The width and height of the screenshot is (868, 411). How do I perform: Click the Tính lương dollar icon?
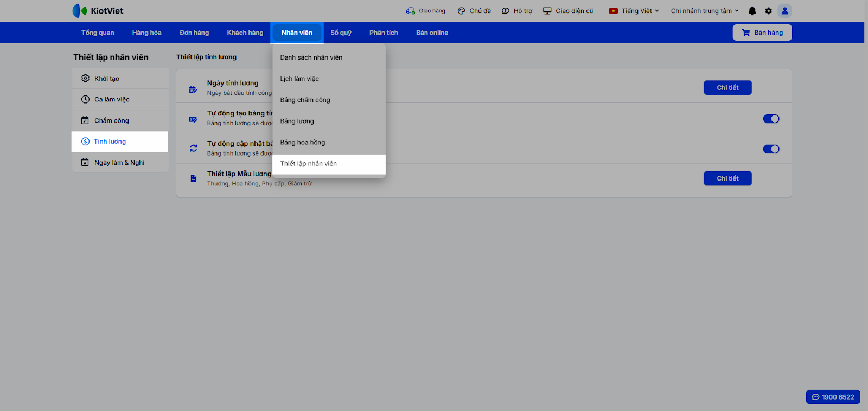coord(85,142)
